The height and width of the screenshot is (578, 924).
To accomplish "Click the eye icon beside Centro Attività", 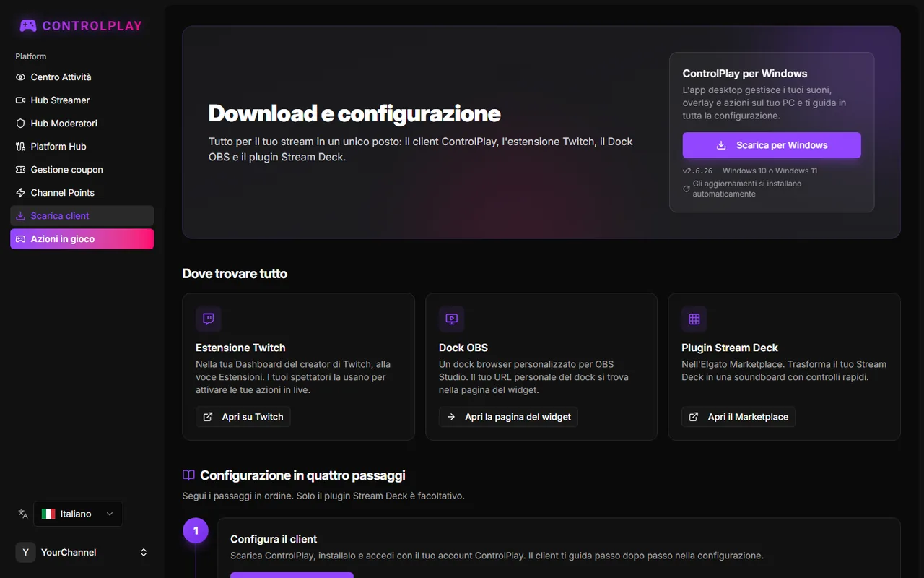I will point(20,77).
